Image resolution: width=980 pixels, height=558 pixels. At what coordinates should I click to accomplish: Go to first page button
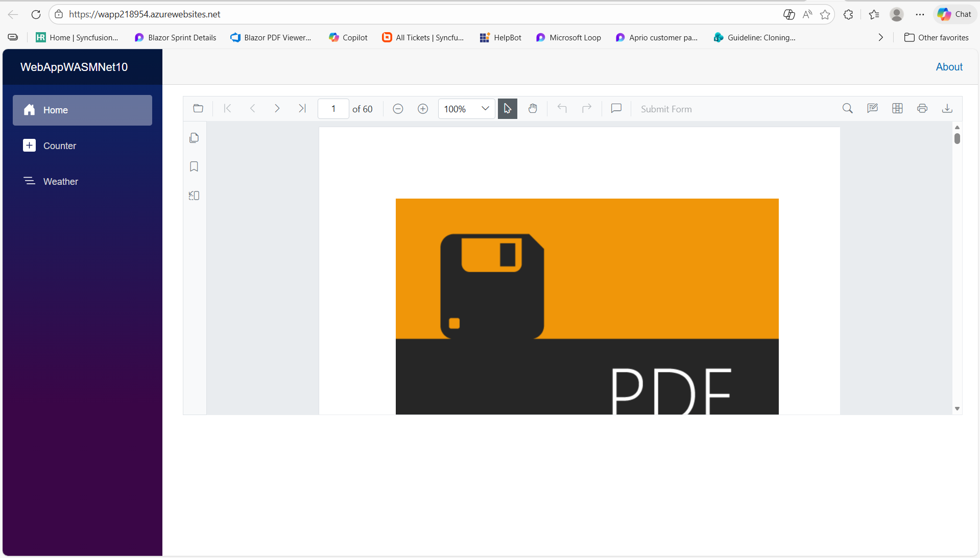(x=228, y=109)
